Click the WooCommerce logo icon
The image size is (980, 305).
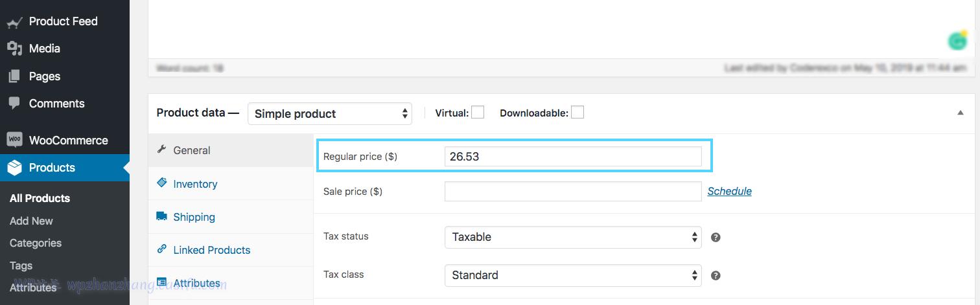click(x=14, y=140)
